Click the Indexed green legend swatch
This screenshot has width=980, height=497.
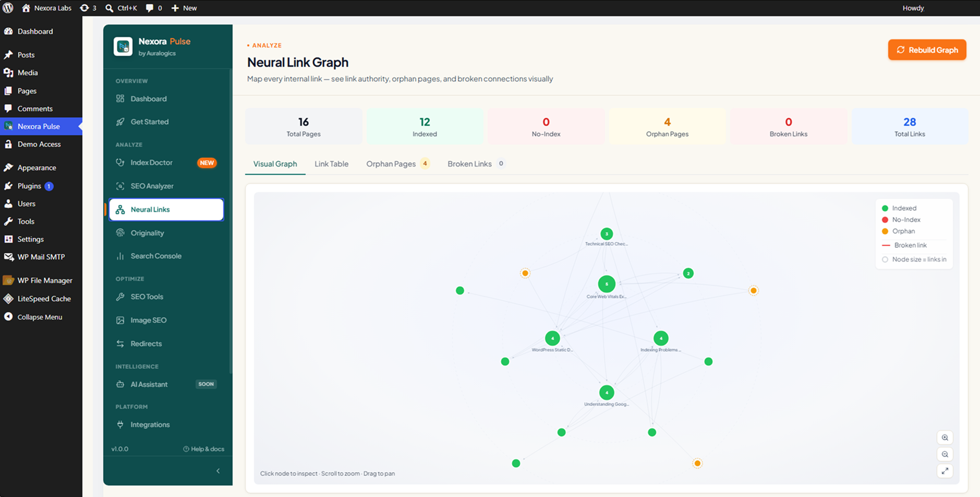pyautogui.click(x=885, y=208)
